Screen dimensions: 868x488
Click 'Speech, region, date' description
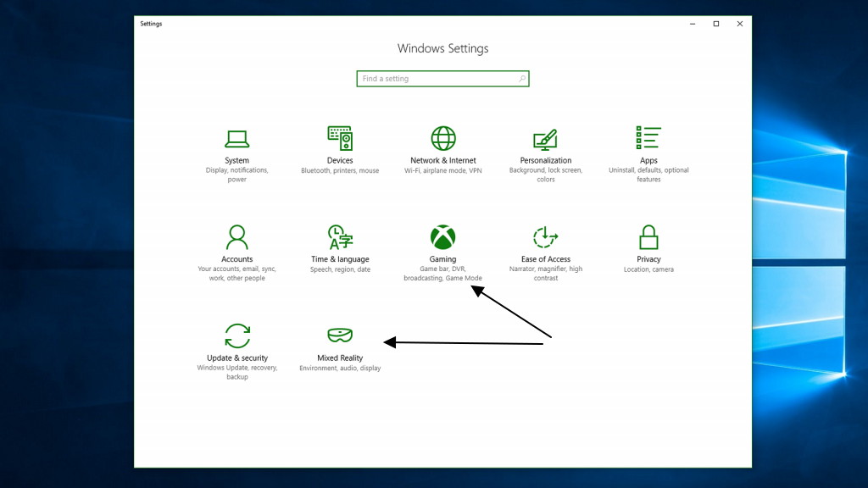(340, 269)
